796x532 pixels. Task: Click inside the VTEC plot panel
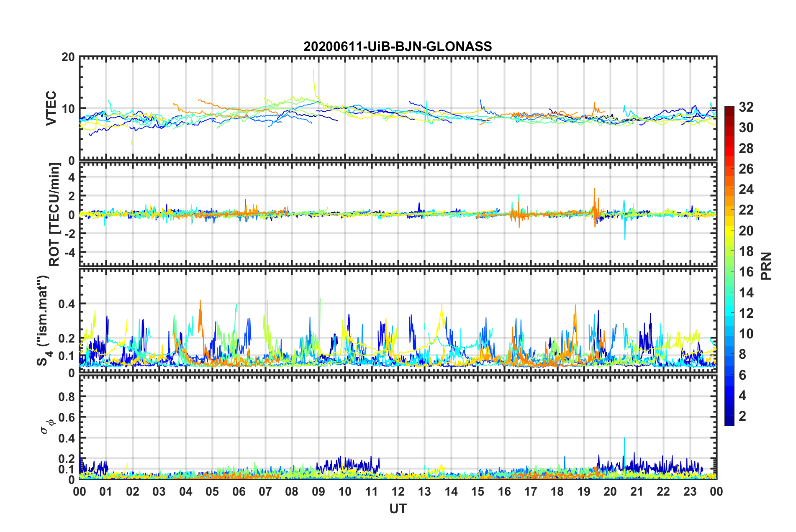point(398,108)
